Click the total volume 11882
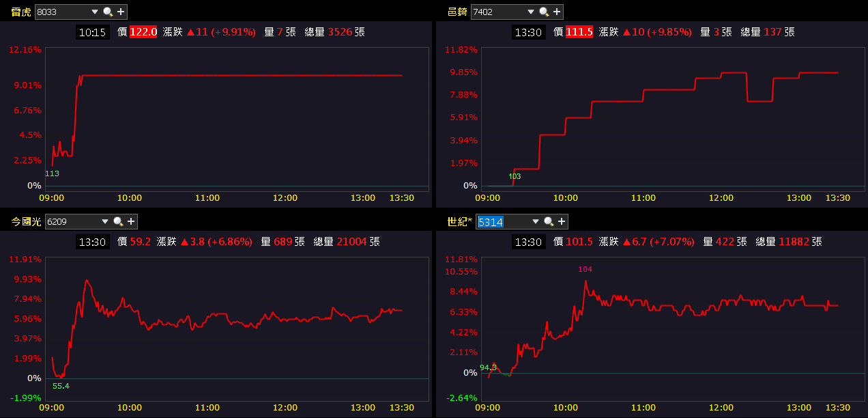 (794, 241)
